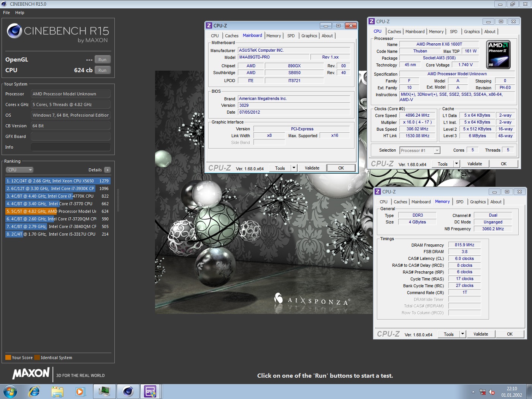Click the empty Info field
This screenshot has height=399, width=532.
(71, 147)
